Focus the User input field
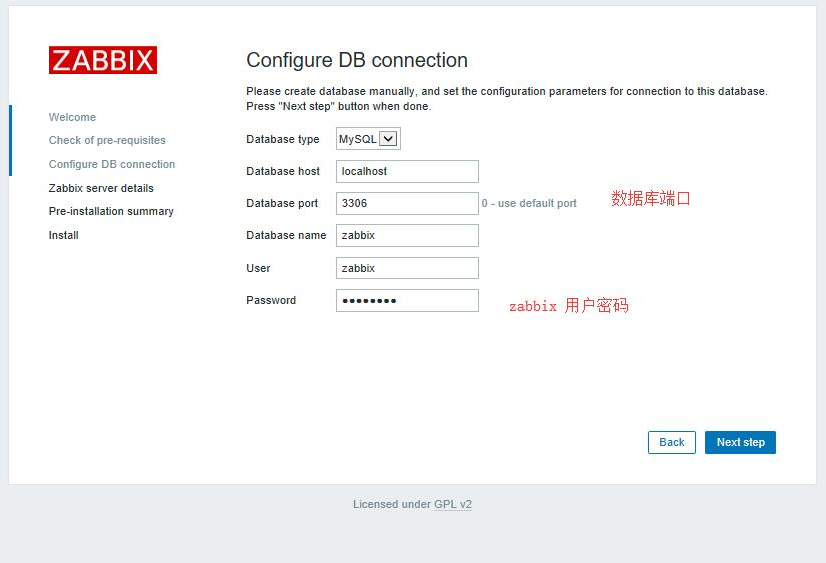 pyautogui.click(x=407, y=268)
